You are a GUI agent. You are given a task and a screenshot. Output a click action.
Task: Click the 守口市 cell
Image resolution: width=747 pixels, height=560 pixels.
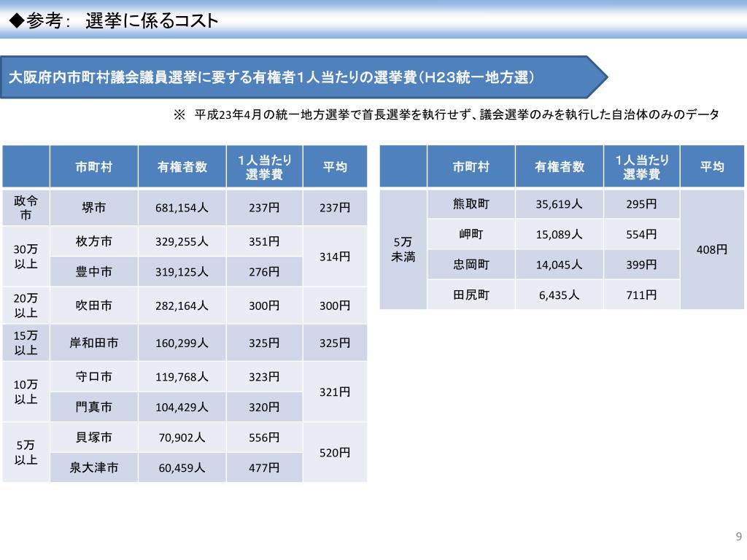(94, 377)
